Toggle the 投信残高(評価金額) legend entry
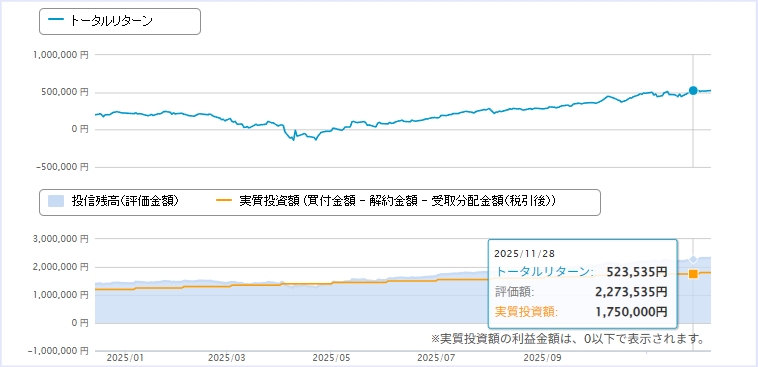This screenshot has height=367, width=758. pos(114,202)
